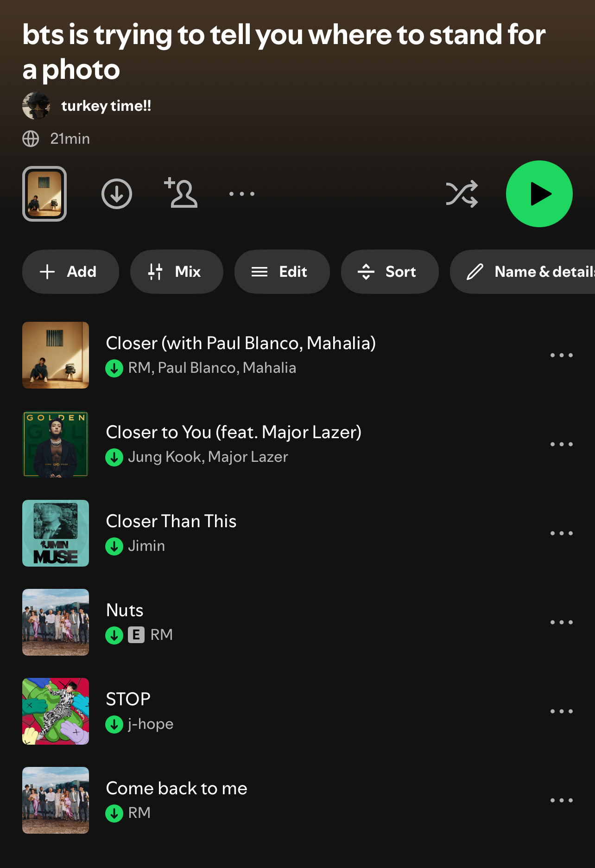Select the Edit tab

tap(282, 272)
